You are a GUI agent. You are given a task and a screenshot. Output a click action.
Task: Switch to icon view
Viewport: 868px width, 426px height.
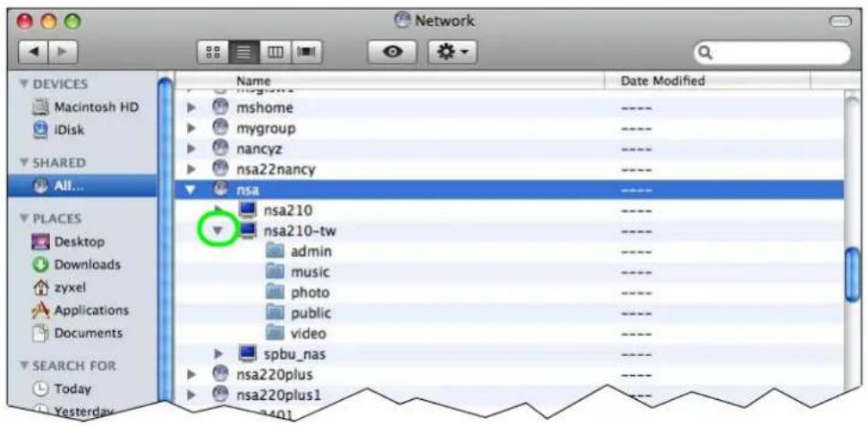tap(213, 52)
